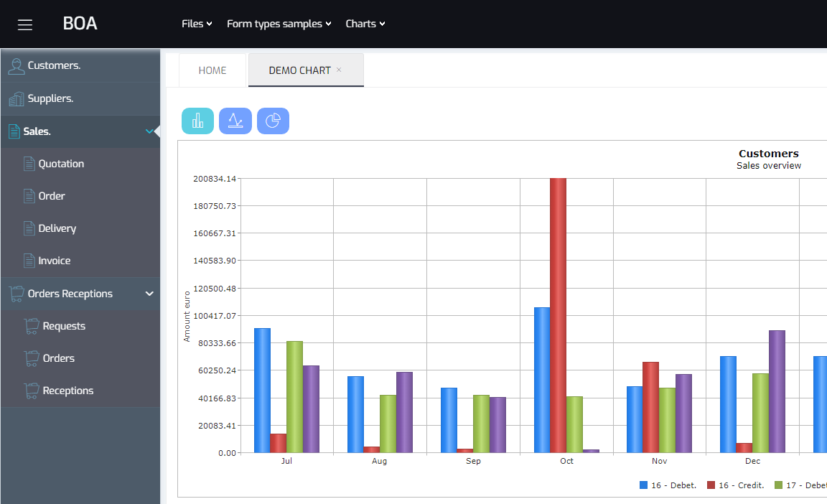Click the Suppliers building icon

17,98
